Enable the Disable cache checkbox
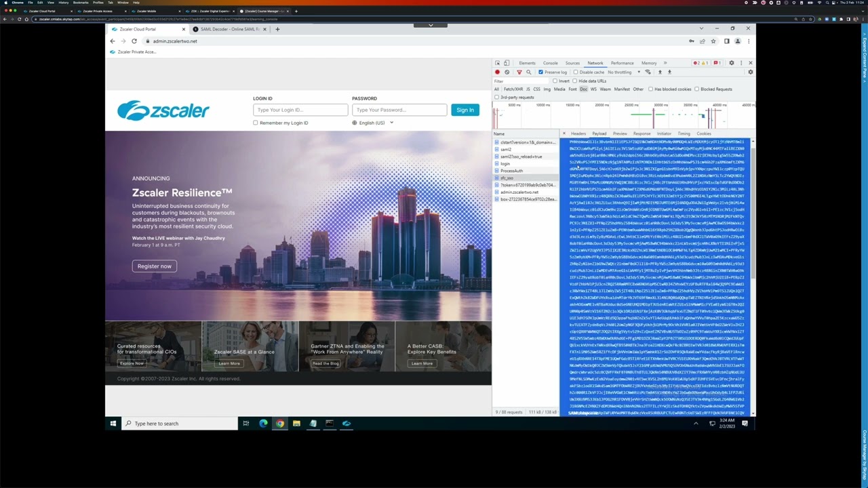The width and height of the screenshot is (868, 488). click(576, 72)
